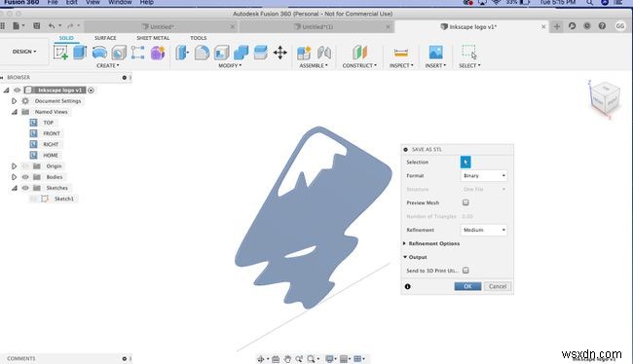633x364 pixels.
Task: Toggle visibility of Sketches folder
Action: coord(25,188)
